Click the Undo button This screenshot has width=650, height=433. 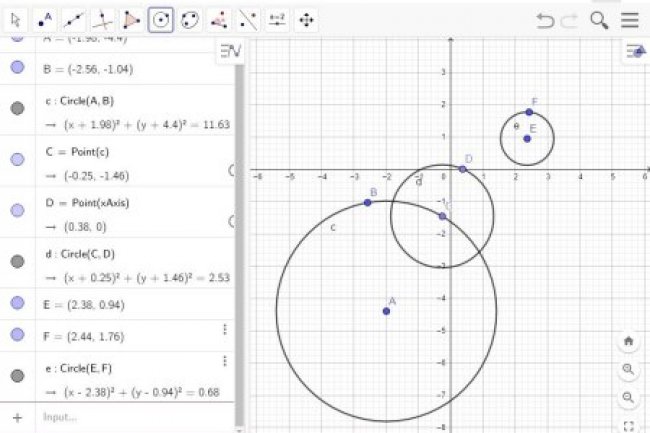pos(545,20)
